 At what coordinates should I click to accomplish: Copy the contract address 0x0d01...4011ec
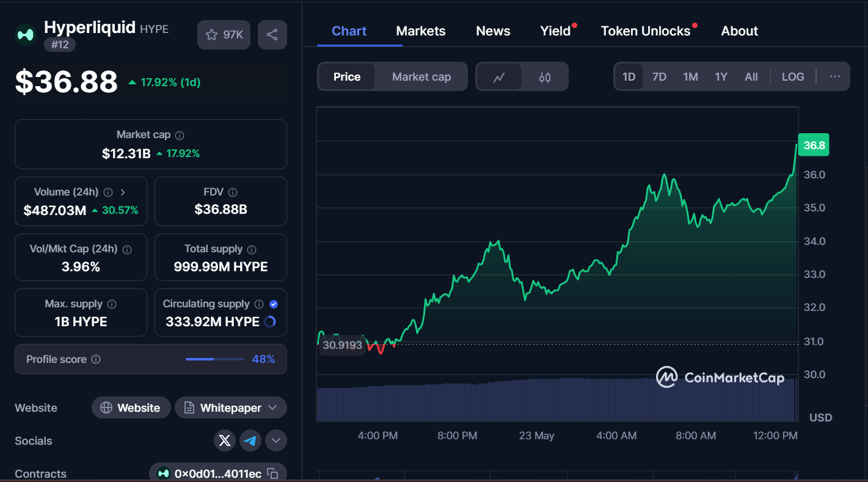(x=273, y=473)
